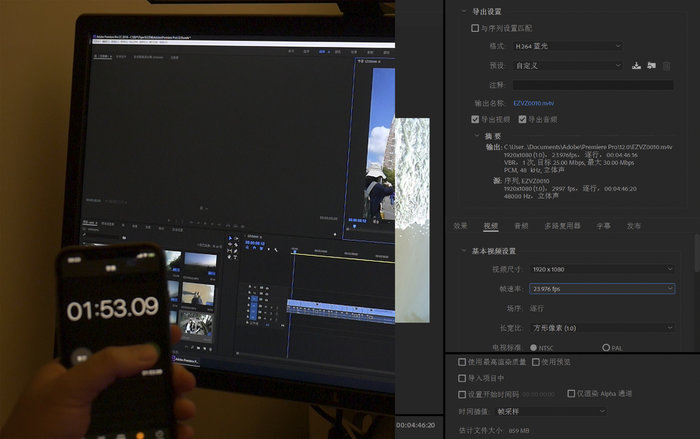This screenshot has width=700, height=439.
Task: Collapse the 摘要 summary section
Action: [477, 136]
